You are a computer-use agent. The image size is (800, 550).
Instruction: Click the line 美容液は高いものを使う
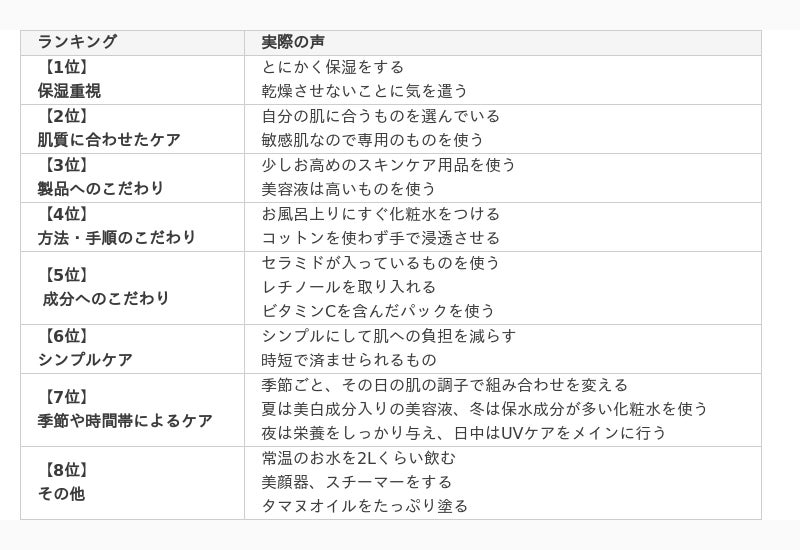point(348,189)
